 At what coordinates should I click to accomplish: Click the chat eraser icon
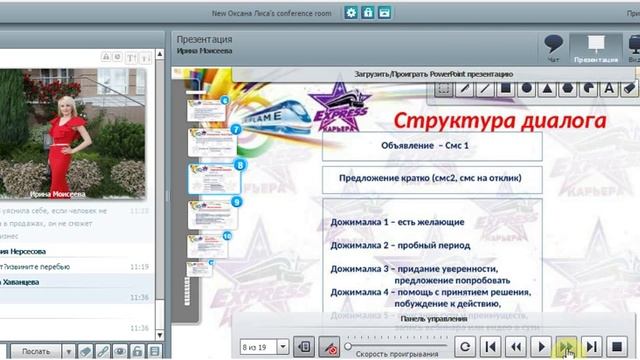pyautogui.click(x=85, y=351)
